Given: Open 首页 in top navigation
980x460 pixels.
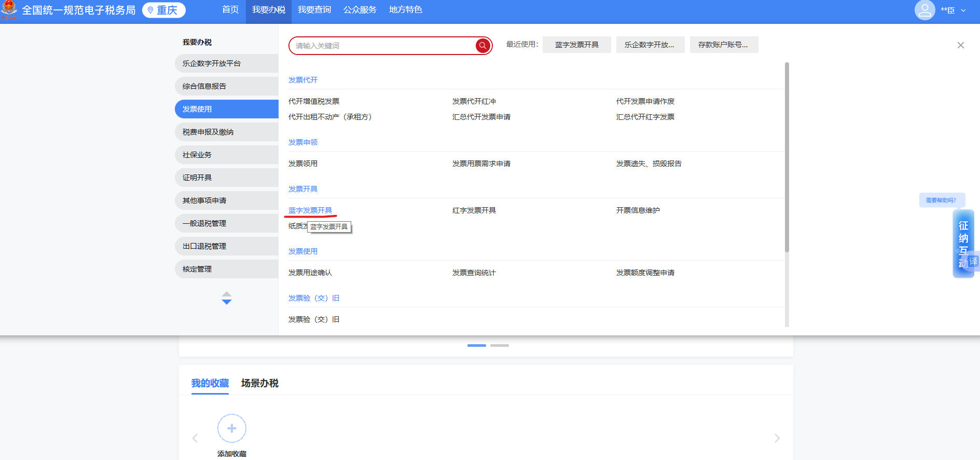Looking at the screenshot, I should pyautogui.click(x=230, y=10).
